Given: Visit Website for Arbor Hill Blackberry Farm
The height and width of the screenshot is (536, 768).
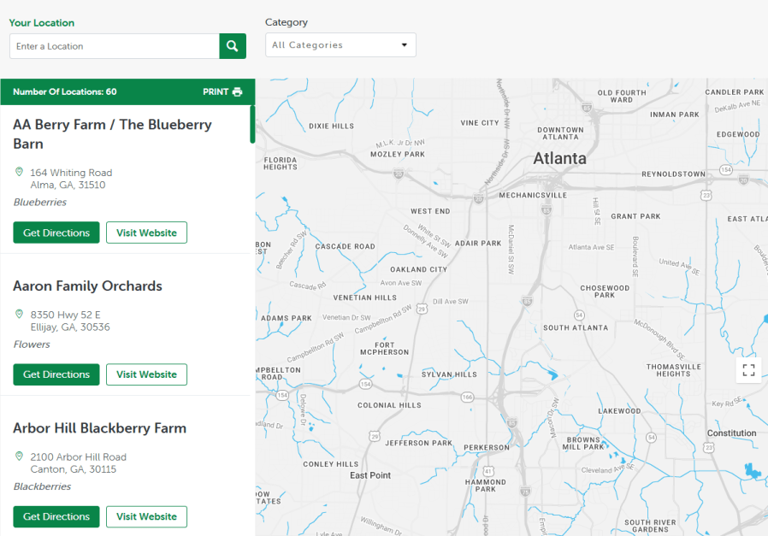Looking at the screenshot, I should point(146,517).
